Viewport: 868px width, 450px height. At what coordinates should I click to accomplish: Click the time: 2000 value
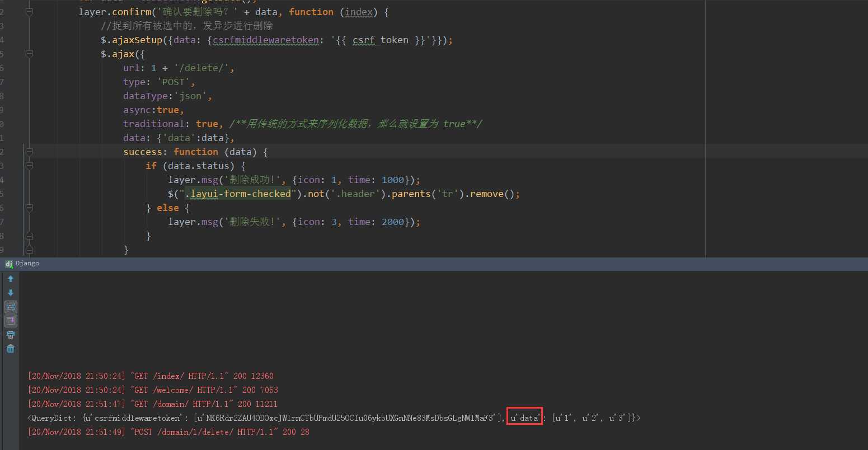tap(376, 222)
